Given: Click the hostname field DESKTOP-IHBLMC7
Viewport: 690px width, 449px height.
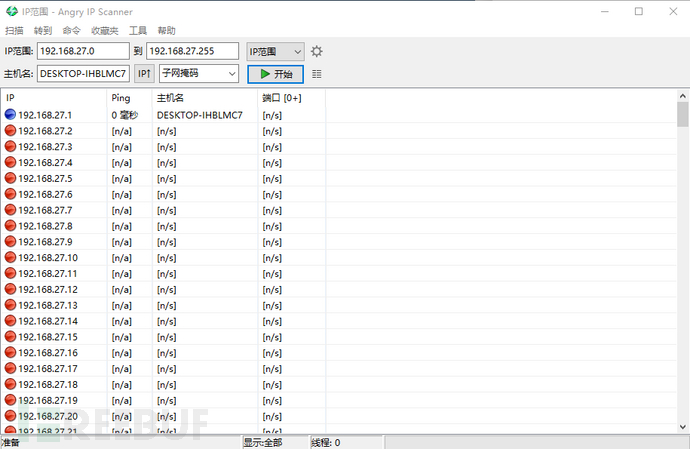Looking at the screenshot, I should click(x=83, y=74).
